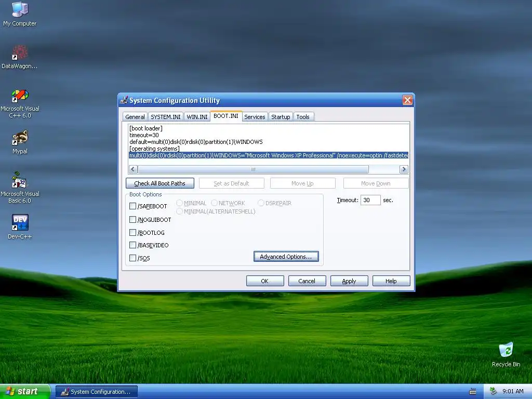Screen dimensions: 532x399
Task: Click the Apply button
Action: [x=349, y=281]
